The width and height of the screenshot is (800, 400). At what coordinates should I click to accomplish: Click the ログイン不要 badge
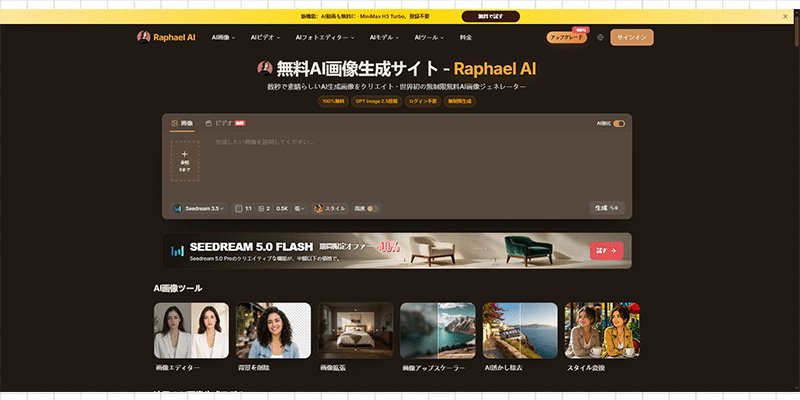coord(422,101)
